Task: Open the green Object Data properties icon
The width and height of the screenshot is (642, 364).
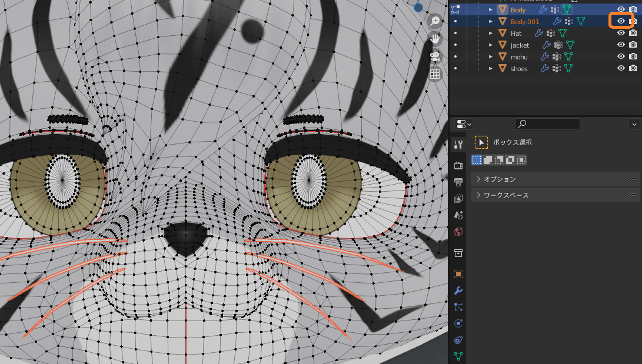Action: click(x=458, y=356)
